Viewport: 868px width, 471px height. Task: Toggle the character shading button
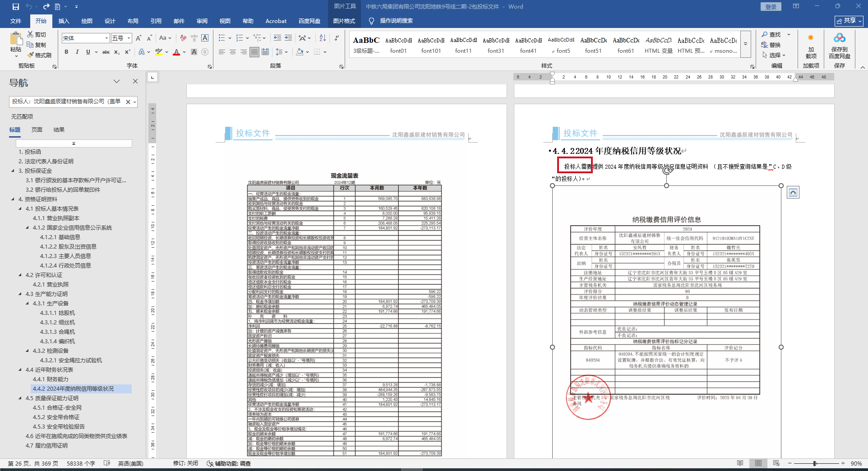194,52
